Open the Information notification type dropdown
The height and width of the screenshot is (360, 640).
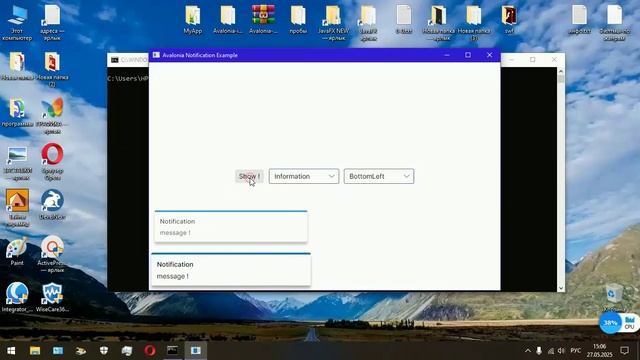coord(304,176)
